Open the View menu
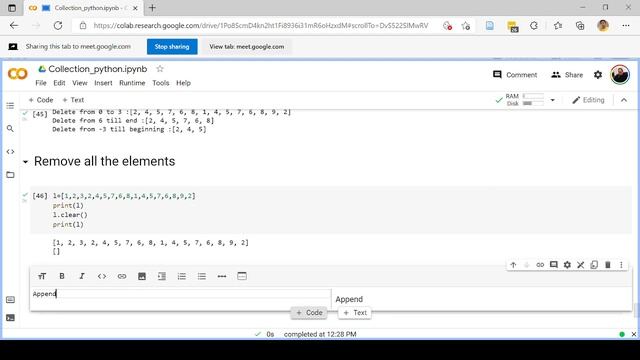The width and height of the screenshot is (640, 360). [x=80, y=83]
